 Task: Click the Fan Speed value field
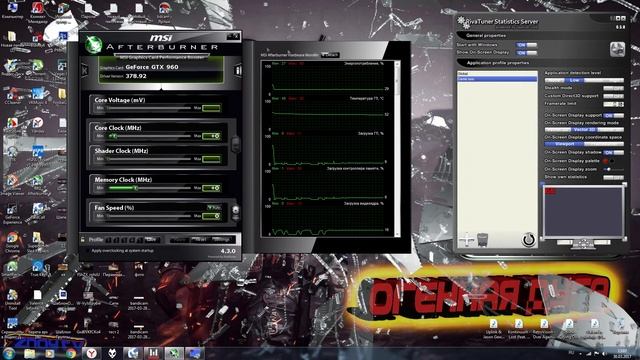point(212,216)
